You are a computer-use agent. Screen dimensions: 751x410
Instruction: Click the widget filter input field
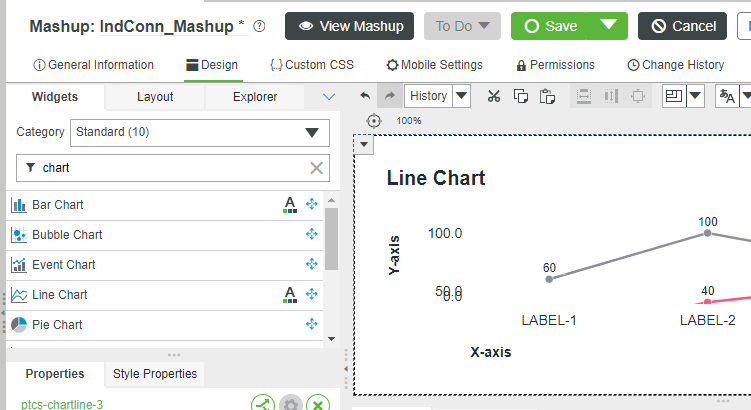173,168
